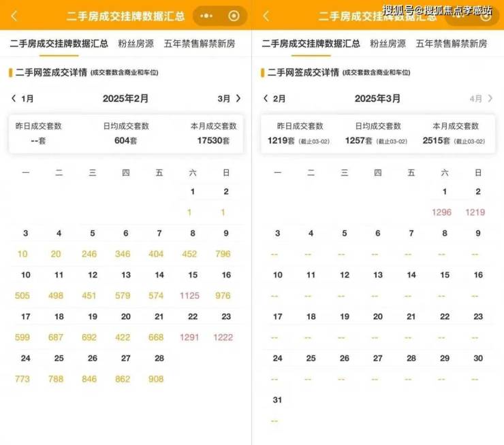The image size is (504, 445).
Task: Select 二手房成交挂牌数据汇总 tab in right panel
Action: click(311, 44)
